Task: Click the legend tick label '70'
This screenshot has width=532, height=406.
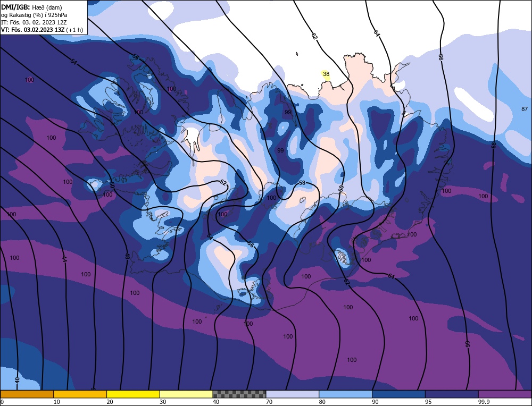Action: [269, 402]
